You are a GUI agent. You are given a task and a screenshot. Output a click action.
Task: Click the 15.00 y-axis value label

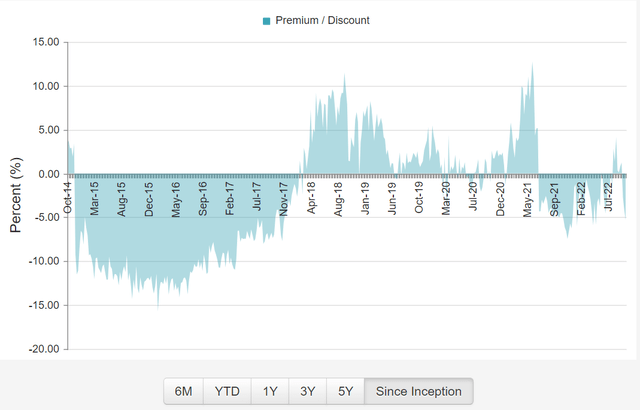[46, 42]
